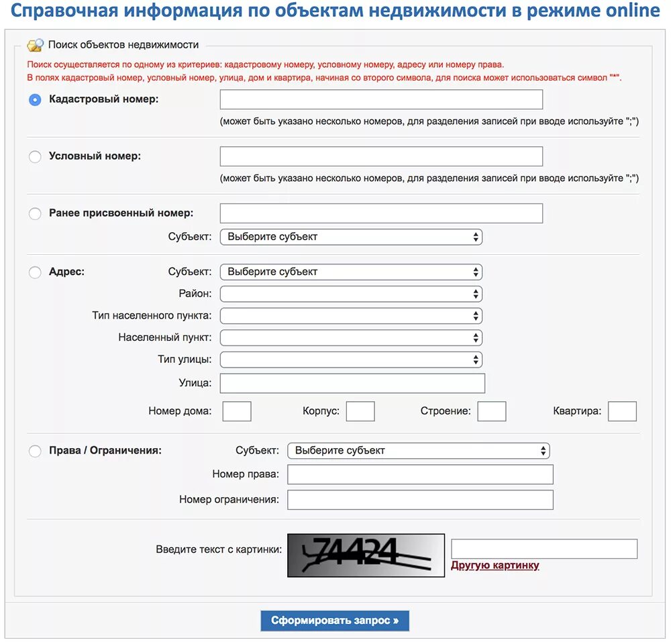Open Субъект dropdown in Права / Ограничения
The image size is (671, 644).
tap(419, 451)
